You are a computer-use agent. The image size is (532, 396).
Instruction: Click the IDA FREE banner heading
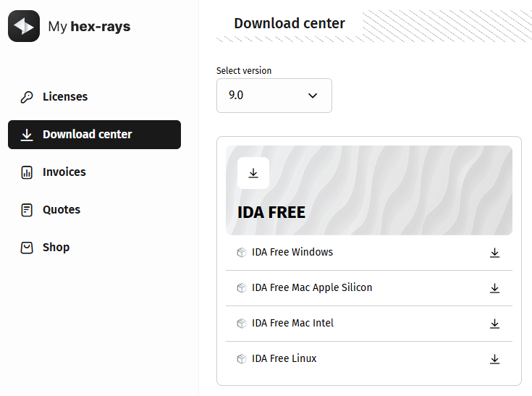[271, 213]
